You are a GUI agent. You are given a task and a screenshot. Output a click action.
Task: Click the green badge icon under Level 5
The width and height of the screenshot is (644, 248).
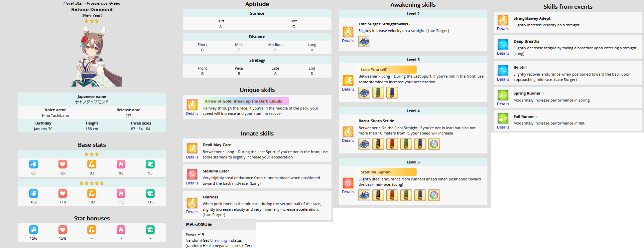pyautogui.click(x=406, y=195)
